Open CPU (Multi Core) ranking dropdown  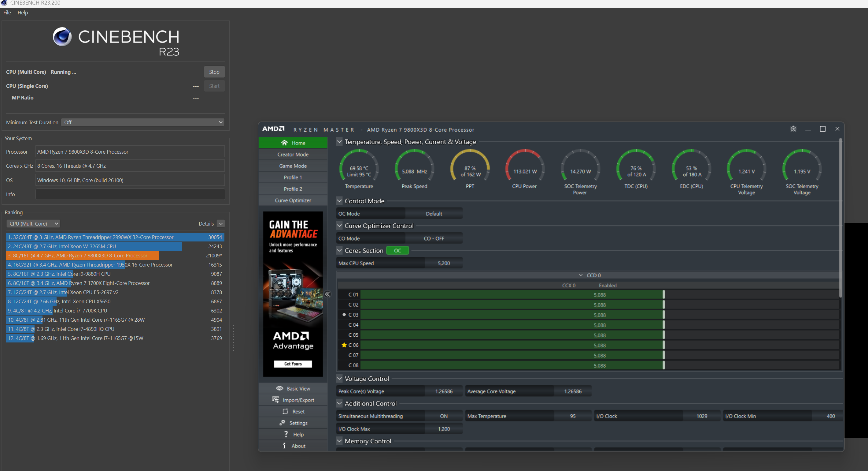click(x=33, y=223)
